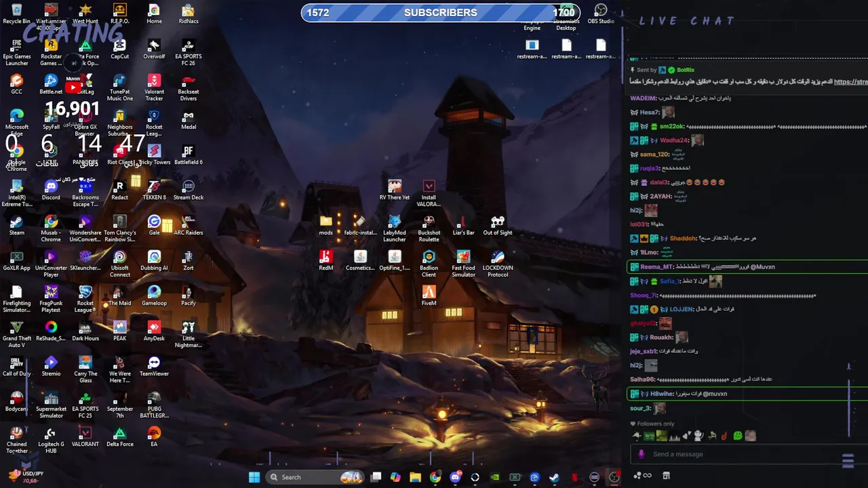This screenshot has width=868, height=488.
Task: Open the Grand Theft Auto V shortcut
Action: pos(16,334)
